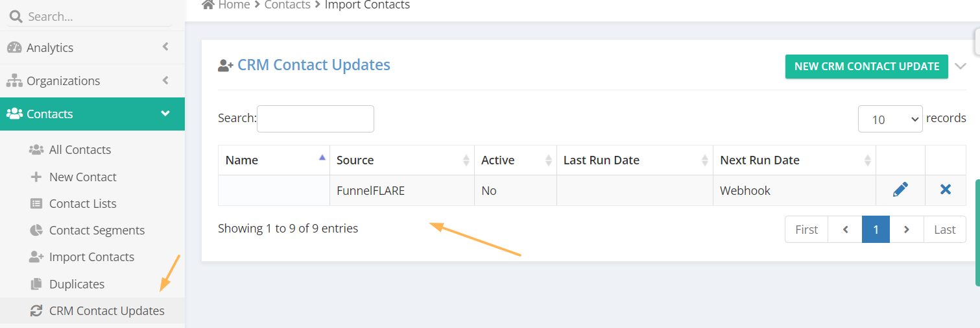Click the pencil edit icon in FunnelFLARE row
This screenshot has width=980, height=328.
[x=900, y=190]
